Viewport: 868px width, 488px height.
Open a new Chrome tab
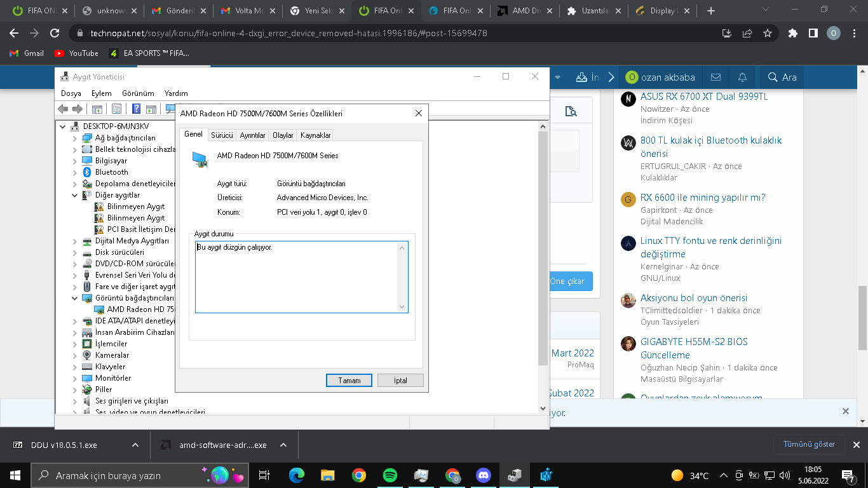(710, 11)
